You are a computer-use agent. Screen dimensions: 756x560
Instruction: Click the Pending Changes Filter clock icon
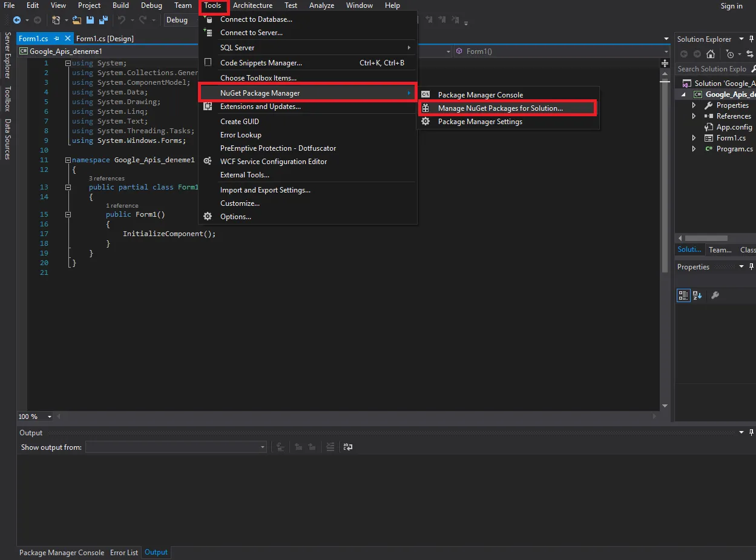point(730,54)
